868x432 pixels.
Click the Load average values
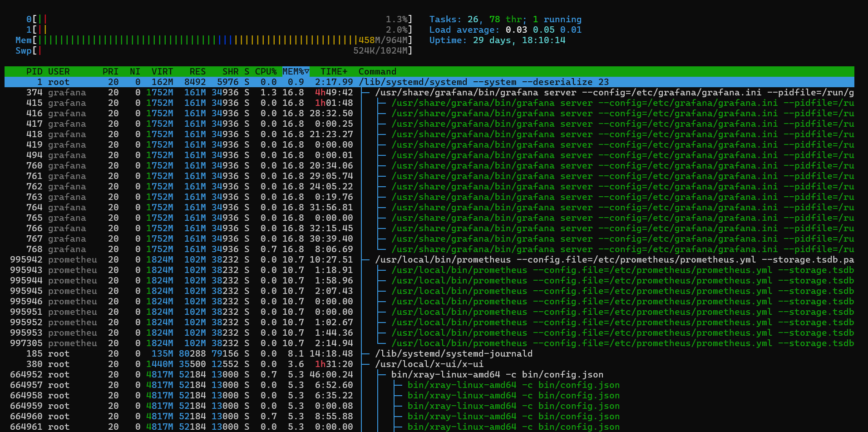543,30
